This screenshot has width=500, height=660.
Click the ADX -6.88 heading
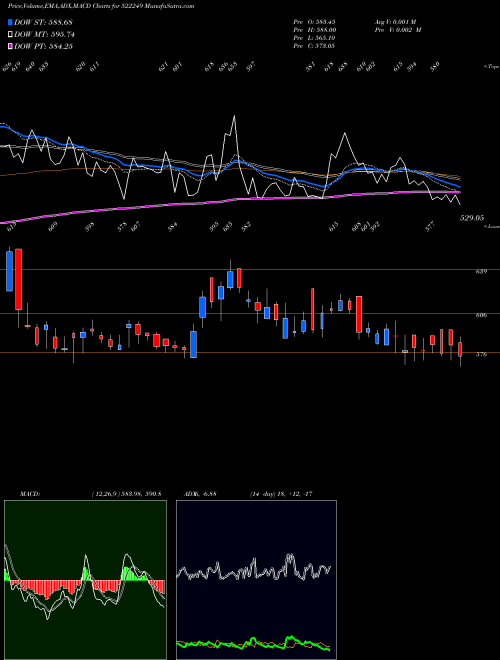[199, 494]
